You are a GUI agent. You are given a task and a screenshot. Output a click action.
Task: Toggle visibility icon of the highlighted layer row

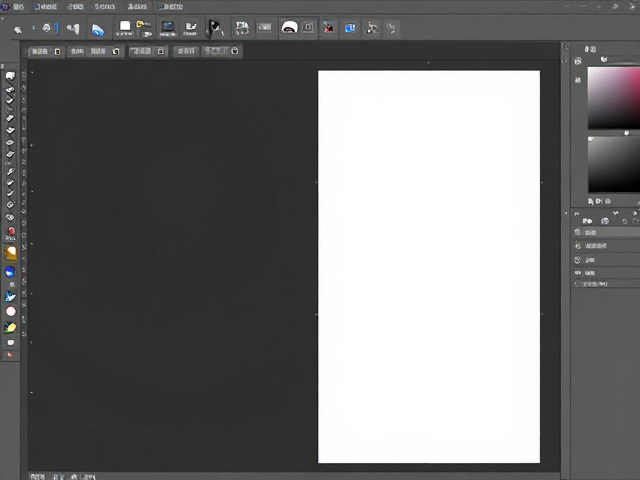578,232
